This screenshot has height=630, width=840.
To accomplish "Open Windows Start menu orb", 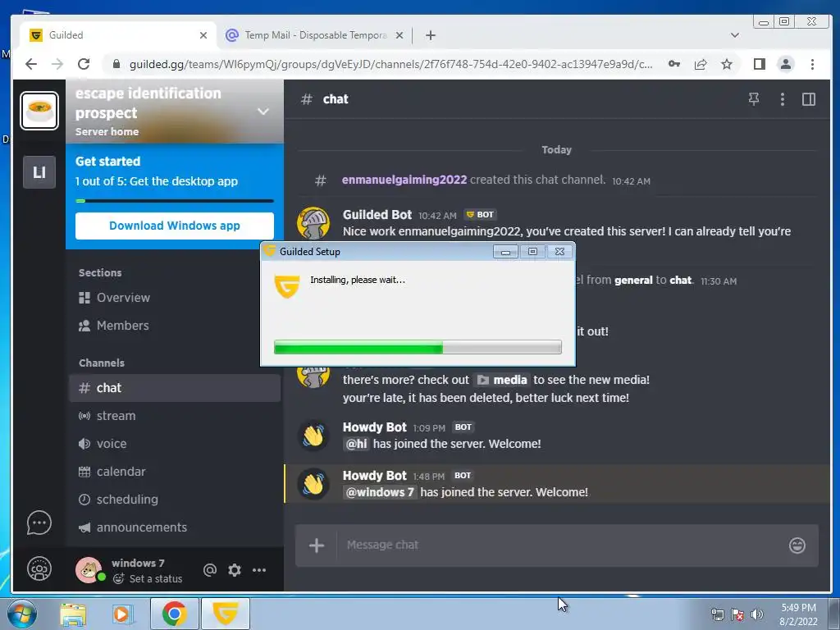I will (22, 614).
